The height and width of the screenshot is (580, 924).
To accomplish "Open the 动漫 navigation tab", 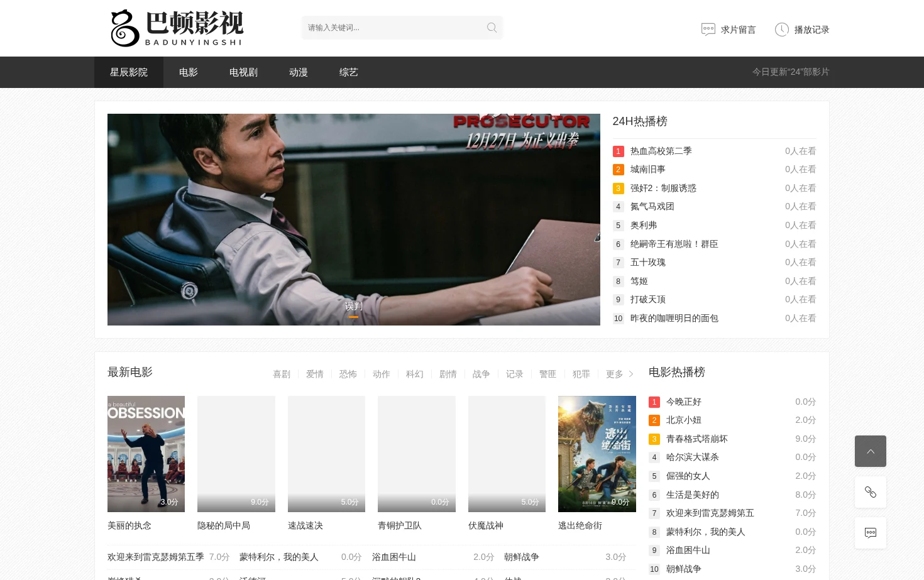I will point(299,72).
